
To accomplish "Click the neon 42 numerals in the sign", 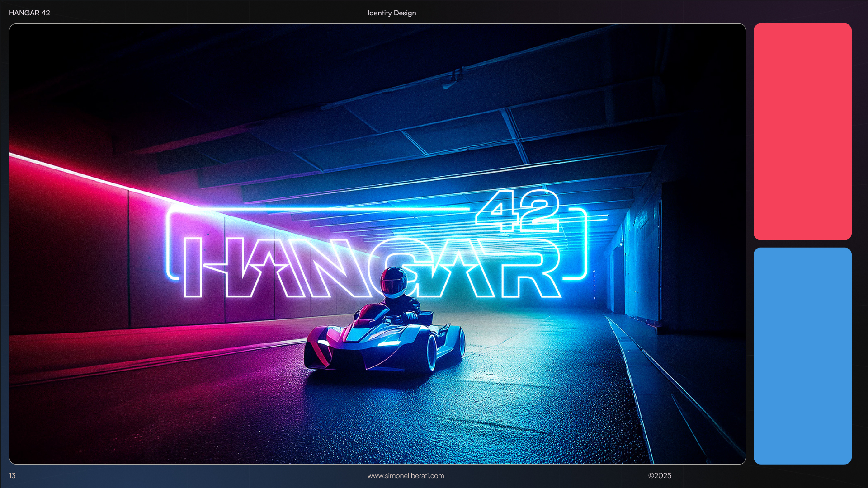I will (x=518, y=210).
